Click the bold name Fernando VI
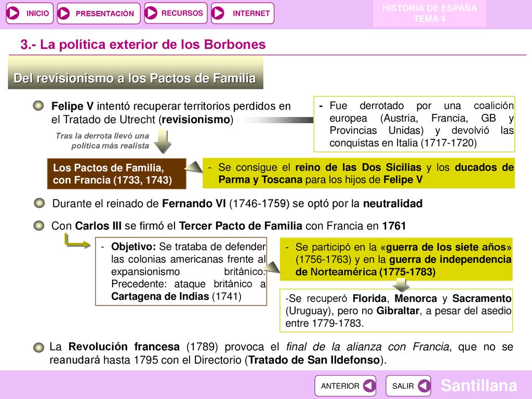Image resolution: width=532 pixels, height=399 pixels. point(194,204)
